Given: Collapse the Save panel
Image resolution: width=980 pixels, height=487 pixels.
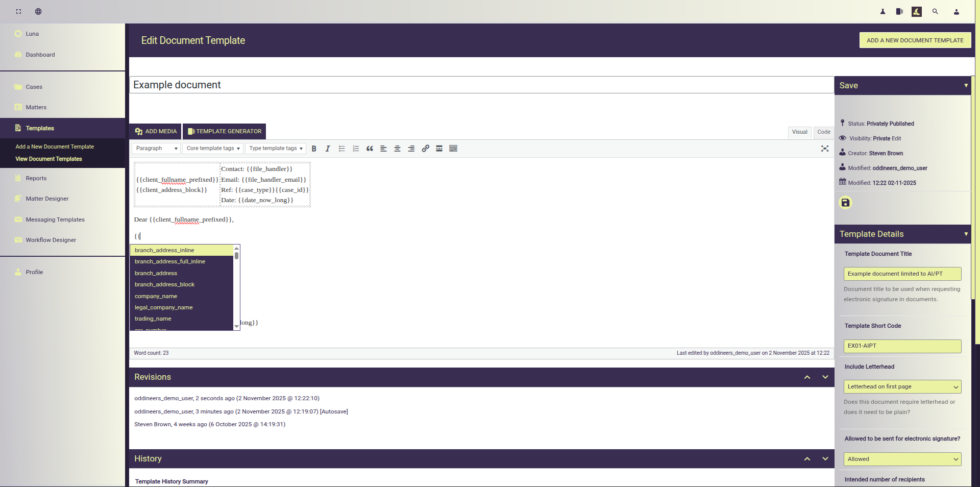Looking at the screenshot, I should (966, 85).
